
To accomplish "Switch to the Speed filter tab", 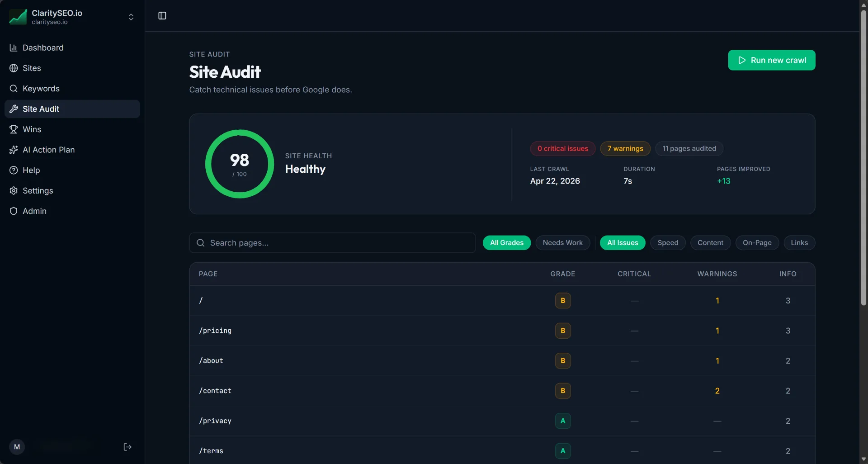I will coord(668,243).
